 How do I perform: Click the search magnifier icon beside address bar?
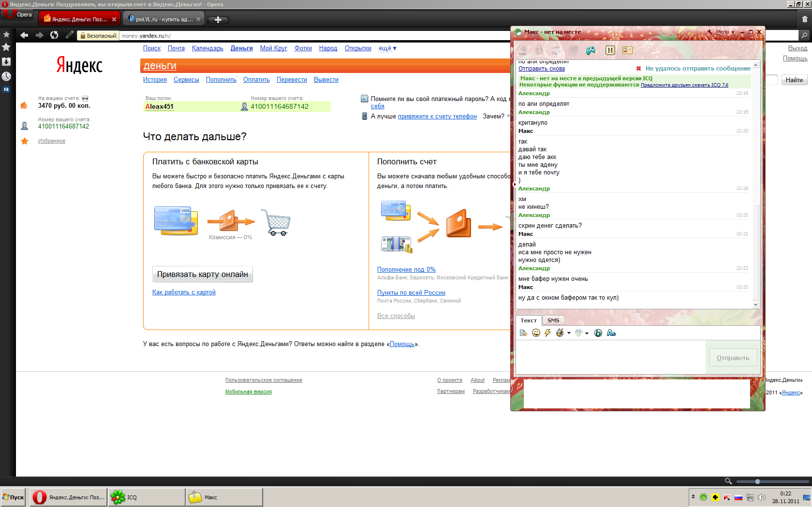coord(804,35)
